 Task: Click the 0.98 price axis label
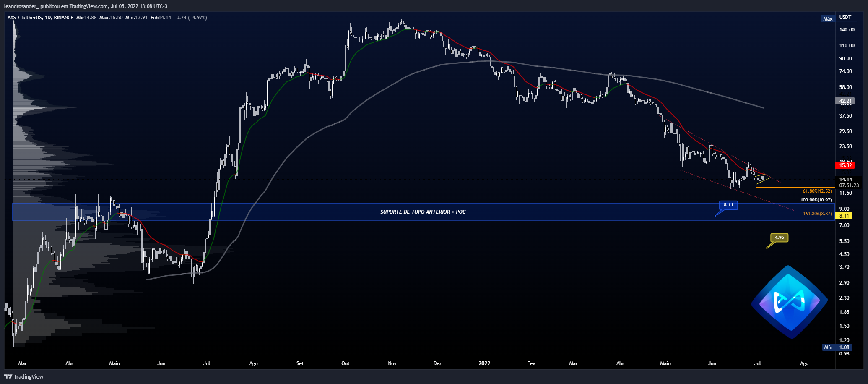(844, 354)
